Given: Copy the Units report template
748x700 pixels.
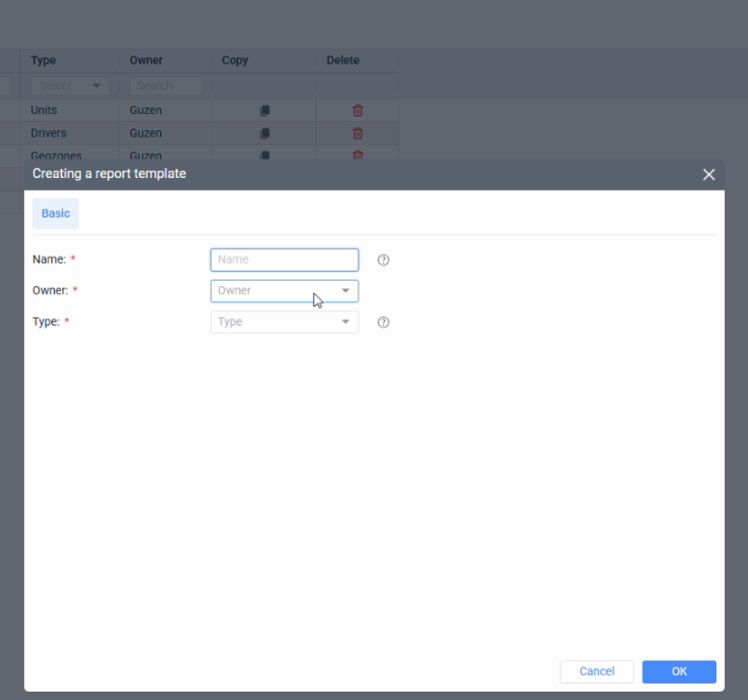Looking at the screenshot, I should (x=265, y=111).
